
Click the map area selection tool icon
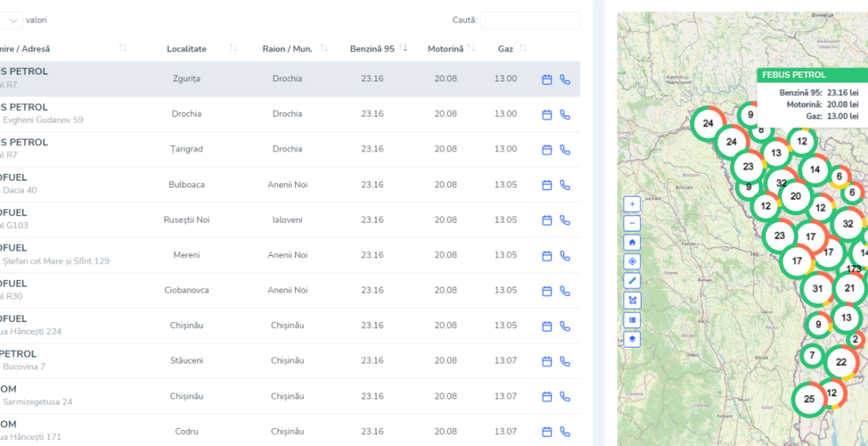pyautogui.click(x=632, y=300)
